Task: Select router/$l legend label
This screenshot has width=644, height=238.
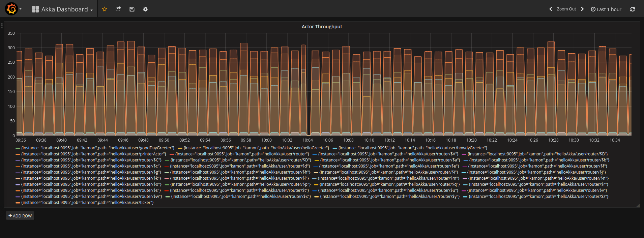Action: [239, 178]
